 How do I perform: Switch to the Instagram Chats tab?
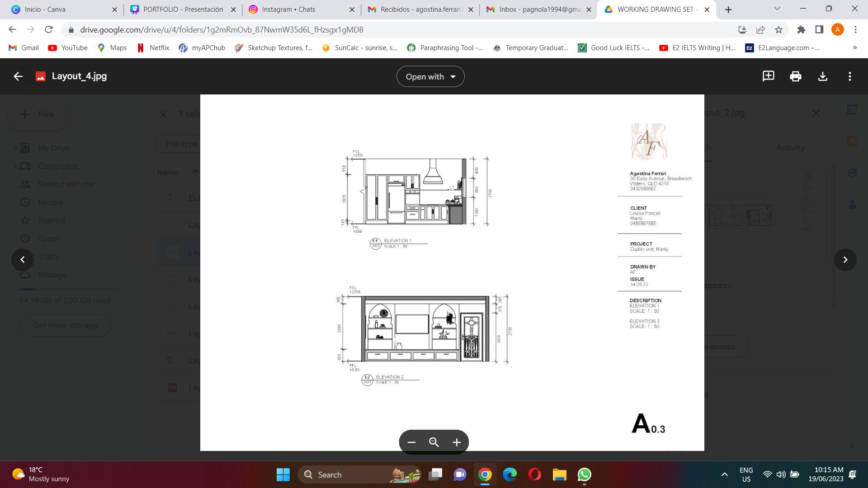(x=288, y=9)
